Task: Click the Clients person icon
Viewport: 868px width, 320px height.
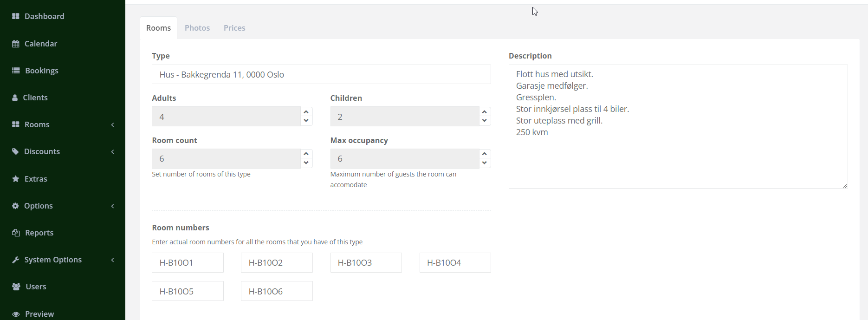Action: point(15,98)
